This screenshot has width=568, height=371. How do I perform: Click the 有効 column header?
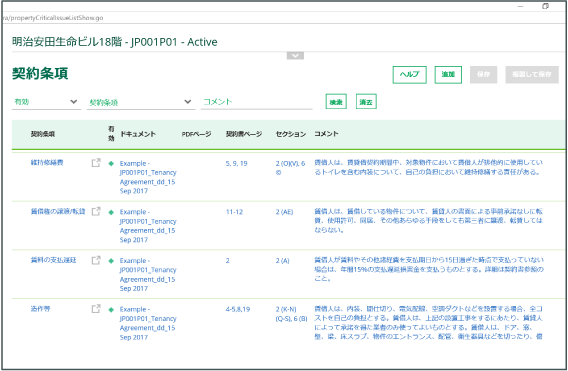point(111,134)
